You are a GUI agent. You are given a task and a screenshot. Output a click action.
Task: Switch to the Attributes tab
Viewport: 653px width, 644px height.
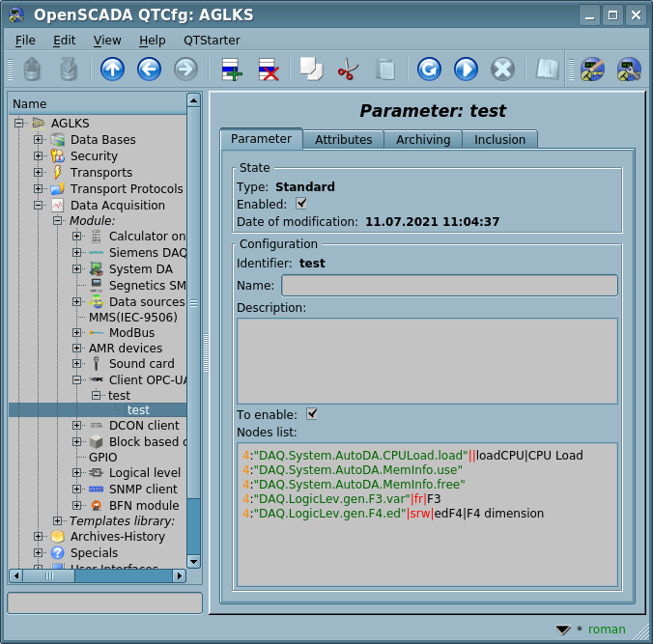point(343,139)
